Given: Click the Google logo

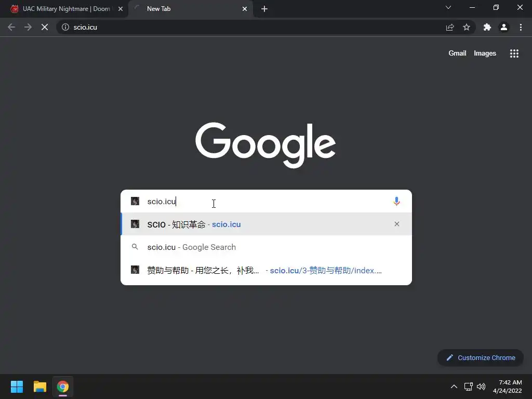Looking at the screenshot, I should click(x=265, y=144).
